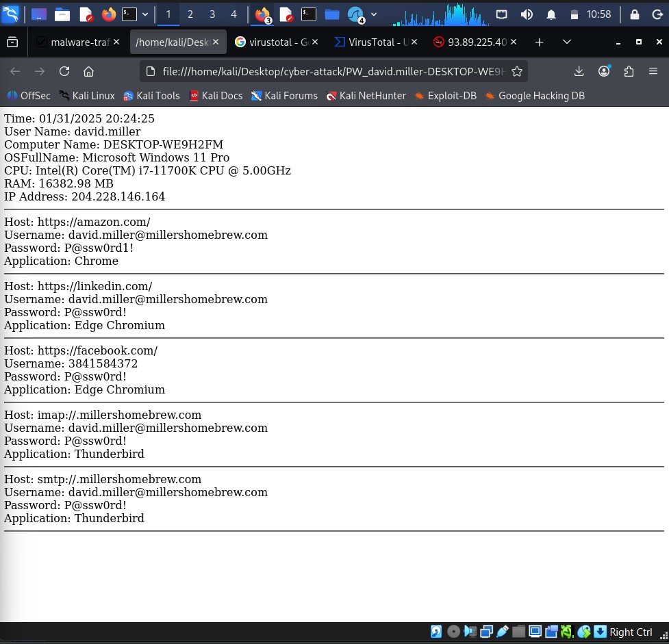Open the terminal emulator launcher
The image size is (669, 644).
point(129,14)
